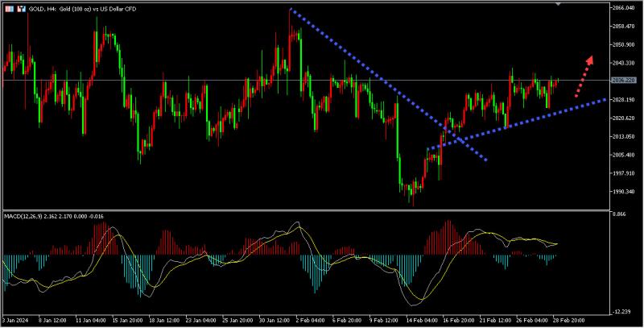Viewport: 644px width, 328px height.
Task: Click the chart shift triangle marker at top
Action: click(558, 4)
